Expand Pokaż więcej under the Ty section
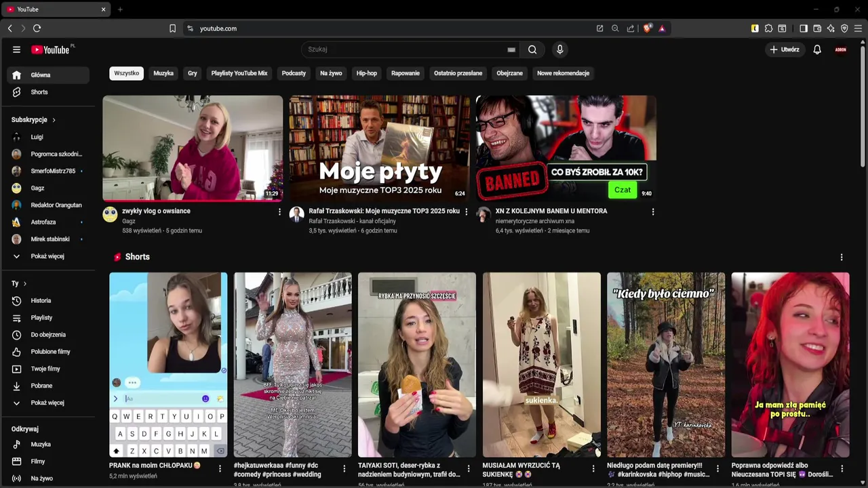 coord(47,403)
